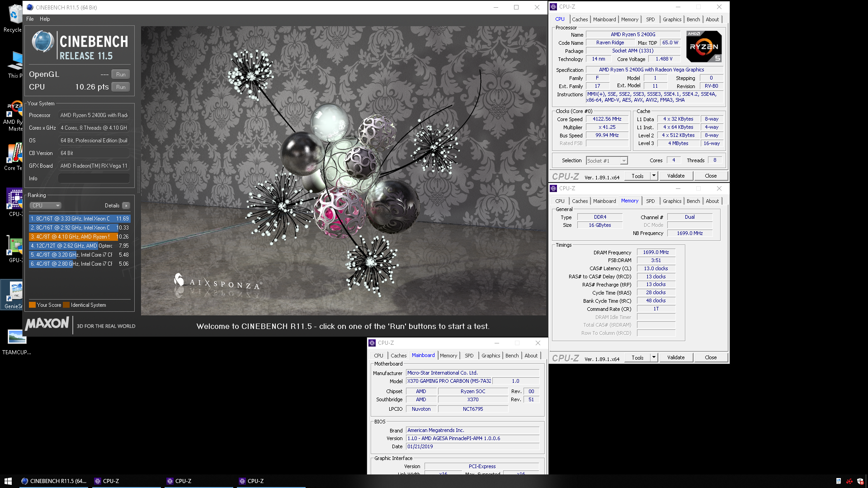Screen dimensions: 868x488
Task: Open the white document tray icon
Action: point(839,481)
